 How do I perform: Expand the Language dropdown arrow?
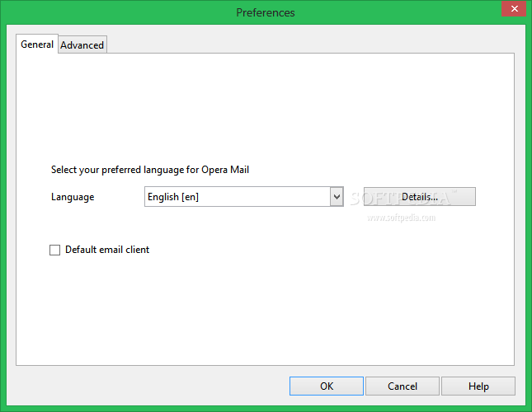point(337,196)
